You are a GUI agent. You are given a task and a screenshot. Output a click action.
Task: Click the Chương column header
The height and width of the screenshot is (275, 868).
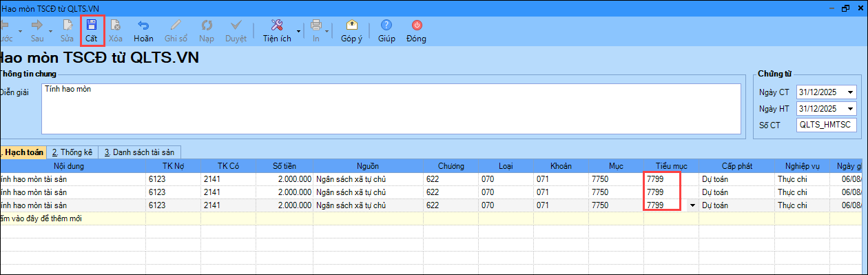point(451,166)
